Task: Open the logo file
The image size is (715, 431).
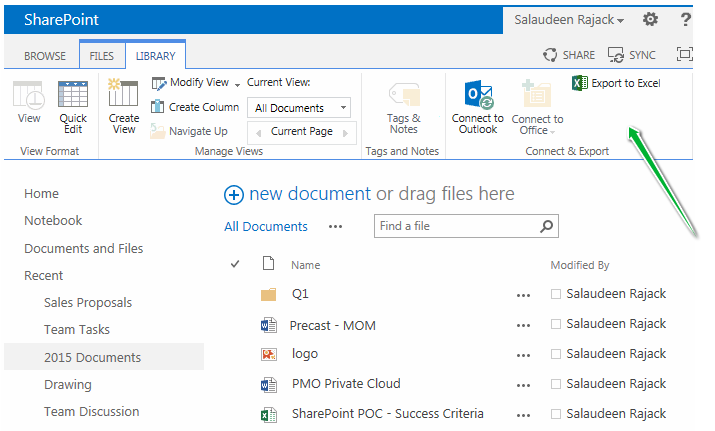Action: pos(305,354)
